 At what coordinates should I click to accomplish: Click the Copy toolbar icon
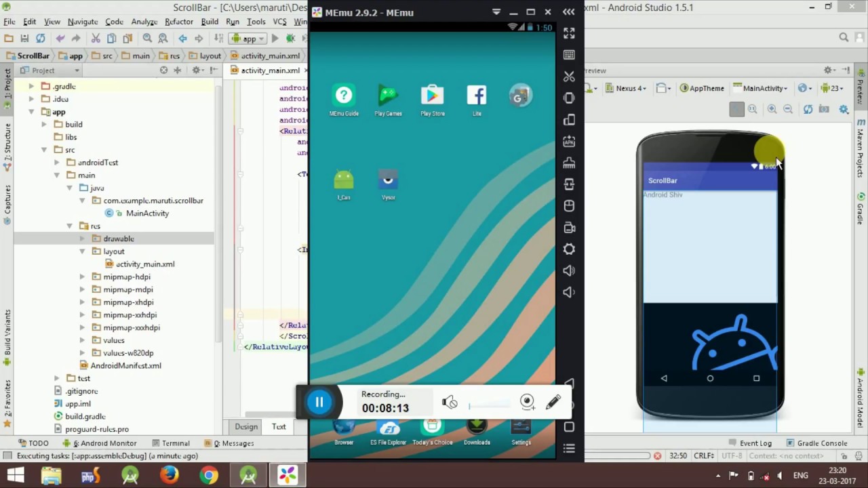coord(111,39)
